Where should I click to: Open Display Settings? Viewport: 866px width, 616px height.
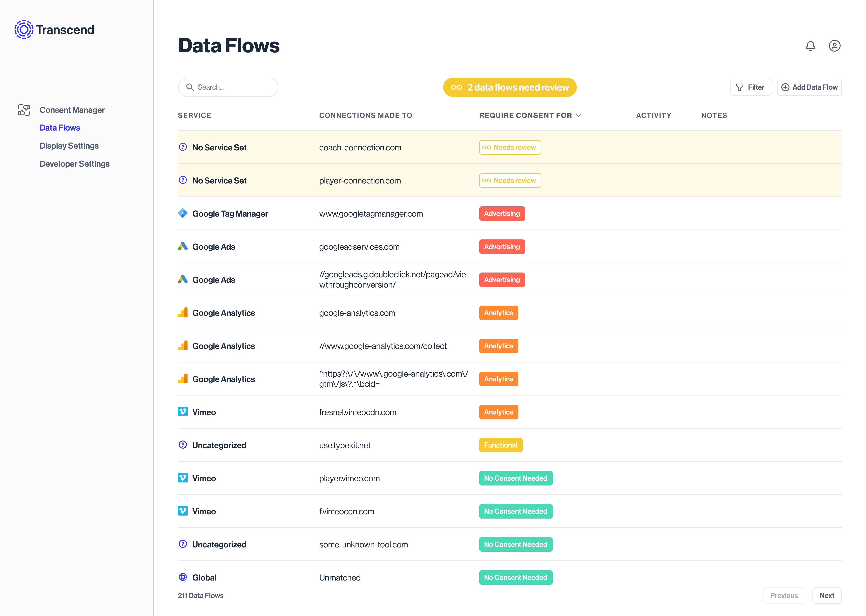click(x=69, y=146)
